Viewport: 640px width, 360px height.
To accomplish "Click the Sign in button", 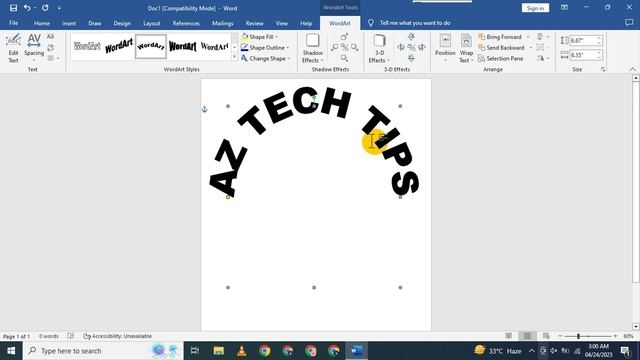I will coord(535,8).
